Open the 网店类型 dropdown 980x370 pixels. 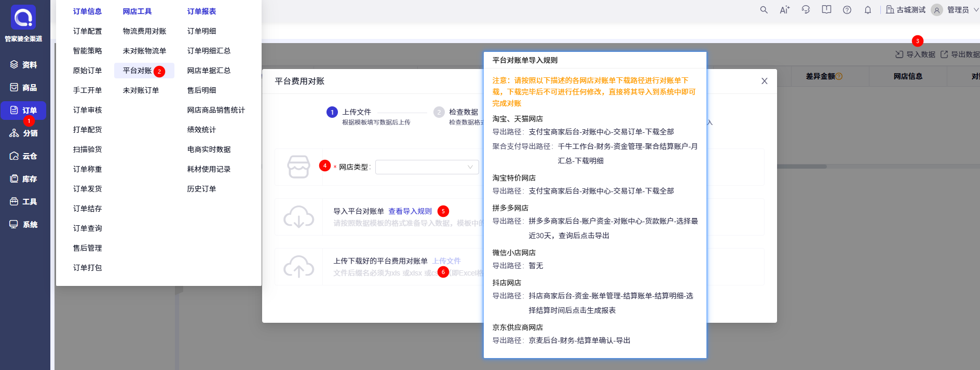pos(427,167)
